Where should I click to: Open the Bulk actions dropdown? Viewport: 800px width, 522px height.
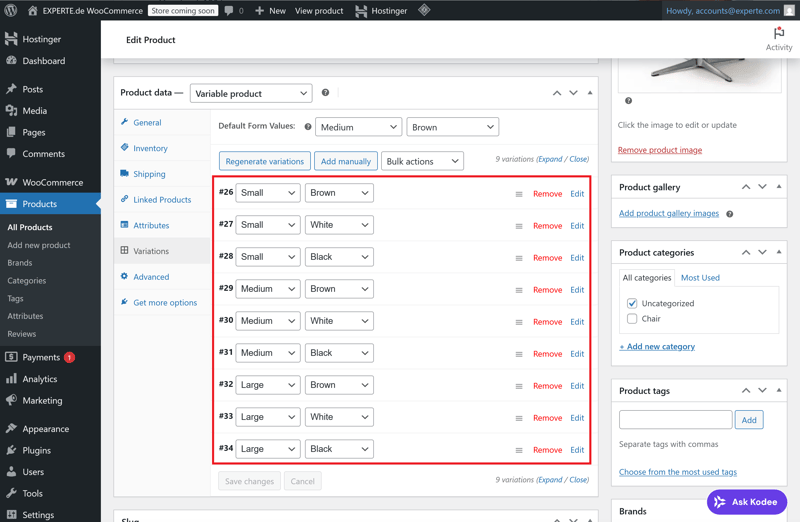[422, 161]
